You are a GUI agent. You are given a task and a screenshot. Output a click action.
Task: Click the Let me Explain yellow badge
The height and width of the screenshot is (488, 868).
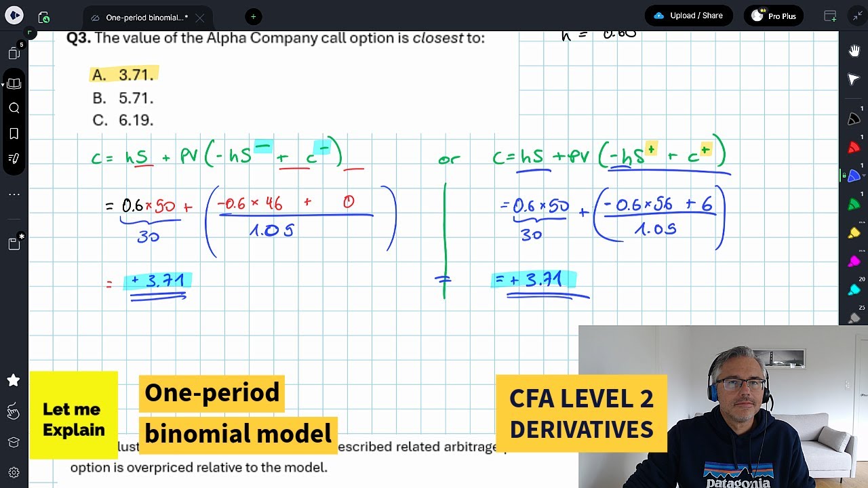tap(74, 415)
